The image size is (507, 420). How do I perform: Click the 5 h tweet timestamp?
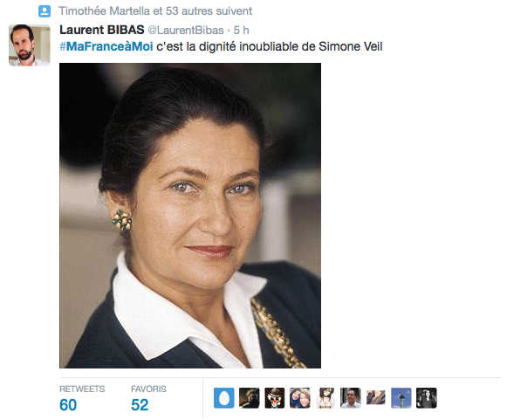[241, 30]
